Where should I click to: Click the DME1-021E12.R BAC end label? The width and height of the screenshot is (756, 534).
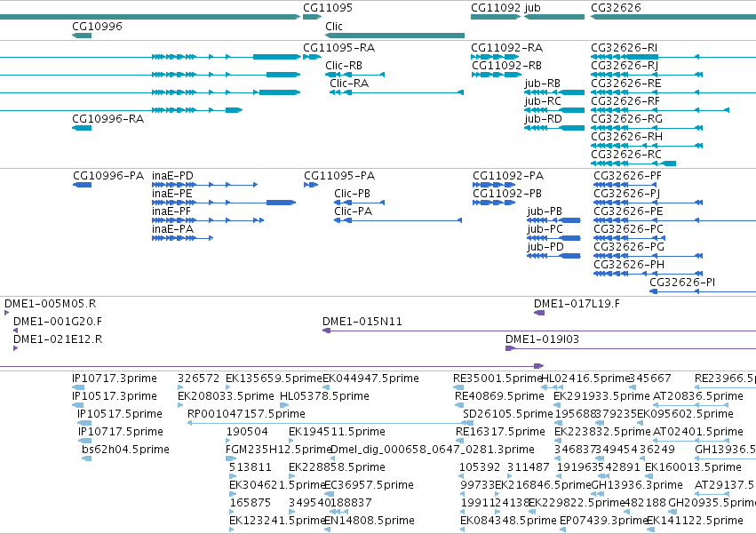pyautogui.click(x=58, y=340)
